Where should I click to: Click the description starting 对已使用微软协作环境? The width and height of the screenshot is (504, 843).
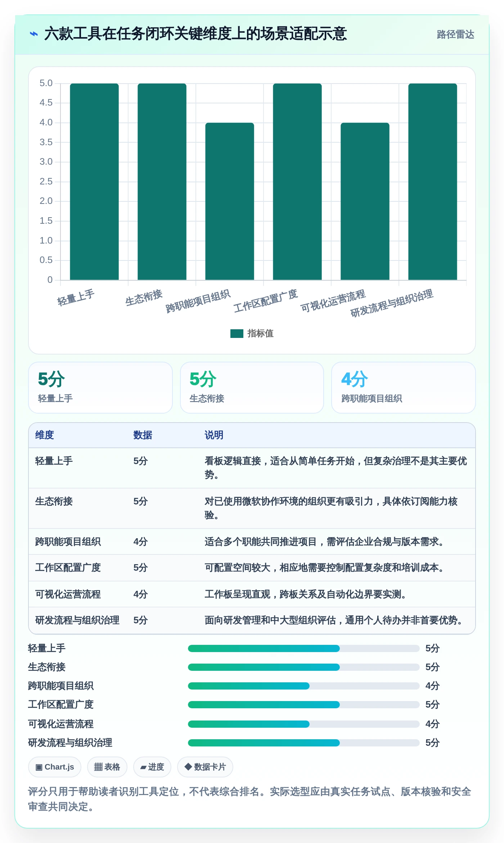click(331, 508)
